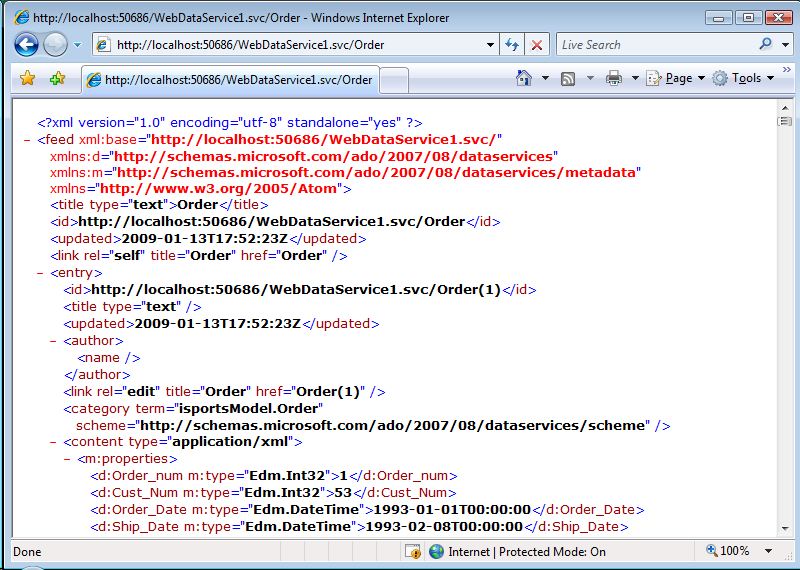Go to the Home page icon
800x570 pixels.
click(523, 78)
